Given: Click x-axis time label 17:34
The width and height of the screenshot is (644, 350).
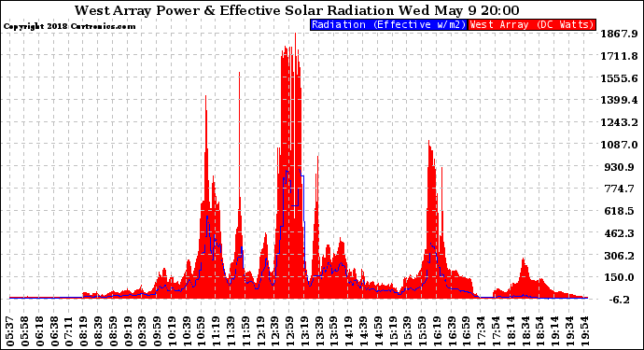Looking at the screenshot, I should (x=482, y=331).
